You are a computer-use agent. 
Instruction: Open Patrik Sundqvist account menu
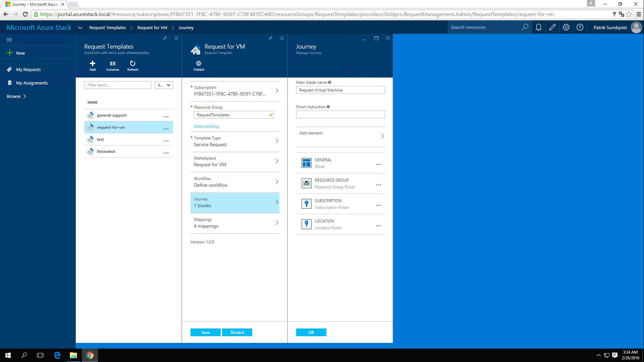pyautogui.click(x=617, y=27)
